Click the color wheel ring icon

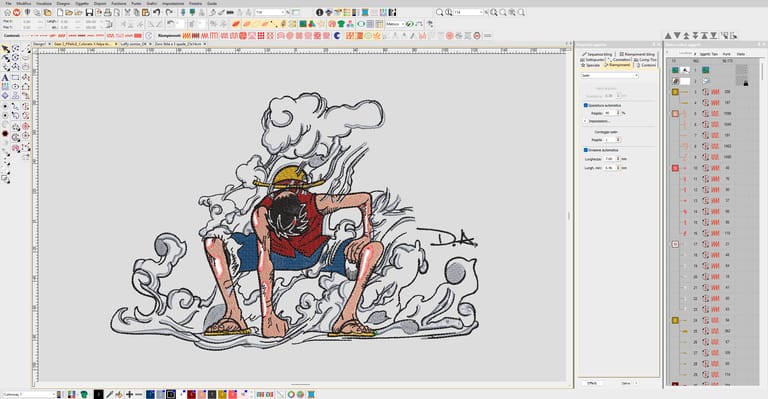click(290, 394)
